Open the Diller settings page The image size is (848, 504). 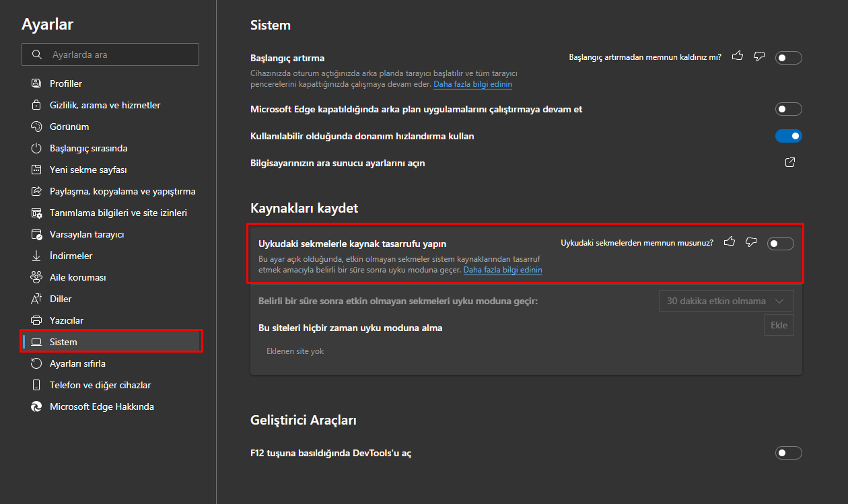tap(61, 299)
